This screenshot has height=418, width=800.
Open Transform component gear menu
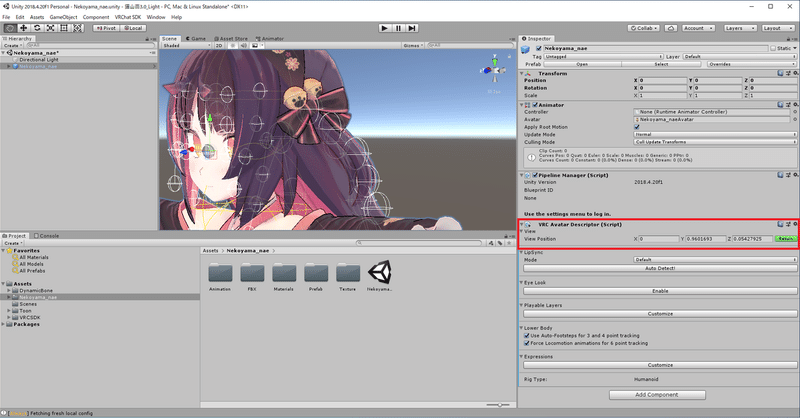795,73
